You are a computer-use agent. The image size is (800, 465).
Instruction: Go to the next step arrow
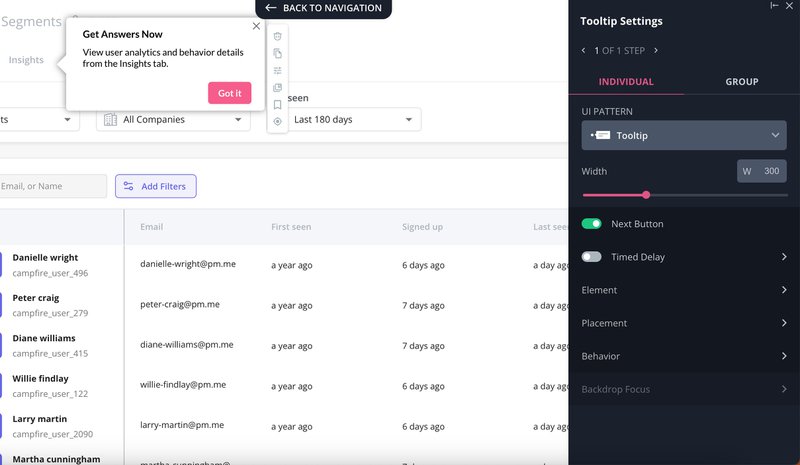pyautogui.click(x=656, y=51)
